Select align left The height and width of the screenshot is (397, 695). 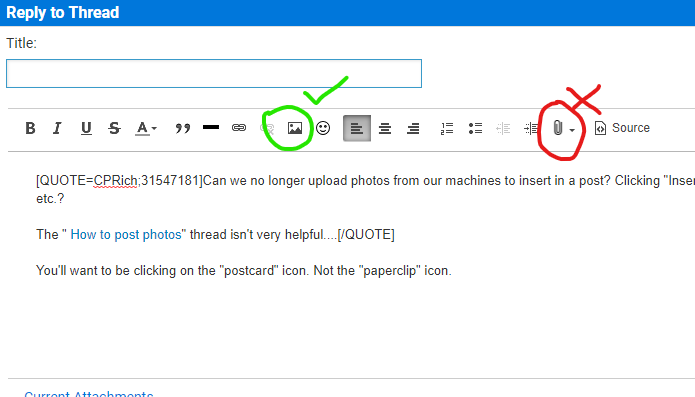coord(357,128)
